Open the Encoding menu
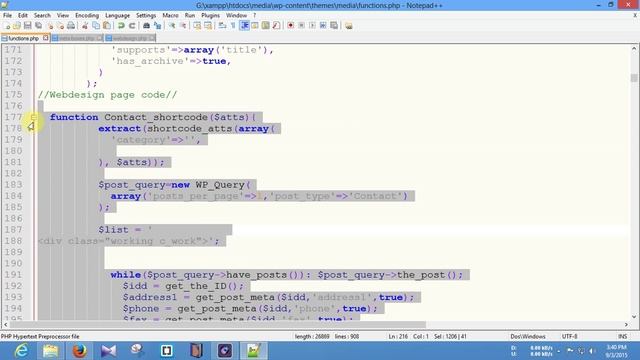Image resolution: width=640 pixels, height=360 pixels. pyautogui.click(x=87, y=15)
